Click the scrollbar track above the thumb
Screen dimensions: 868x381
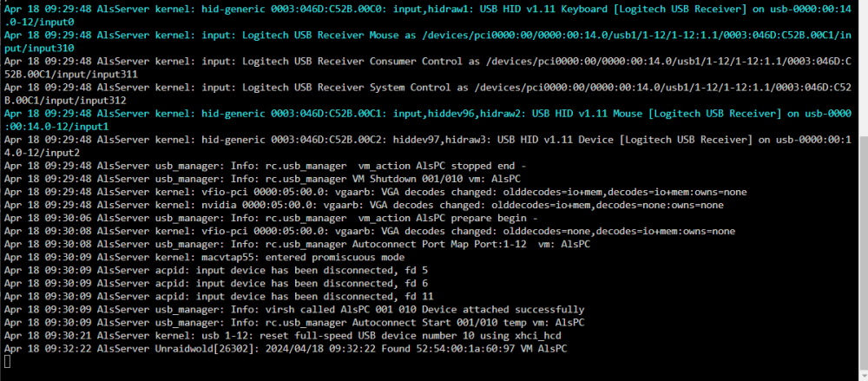coord(863,67)
